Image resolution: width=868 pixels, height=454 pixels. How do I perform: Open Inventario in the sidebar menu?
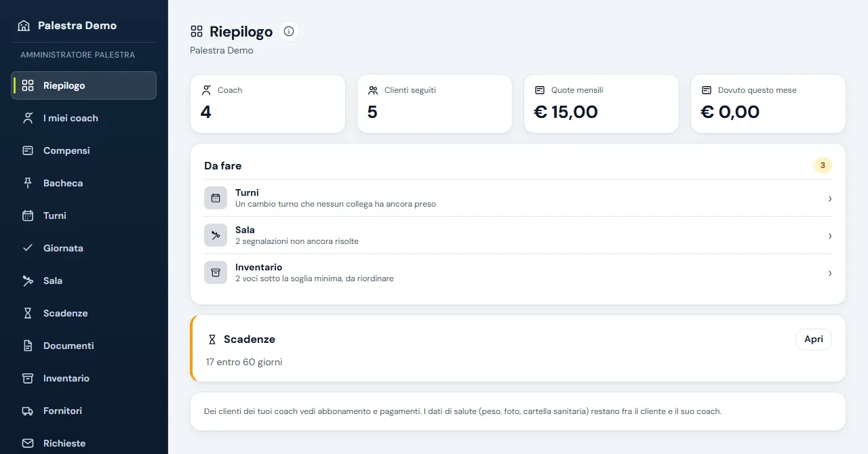coord(84,378)
